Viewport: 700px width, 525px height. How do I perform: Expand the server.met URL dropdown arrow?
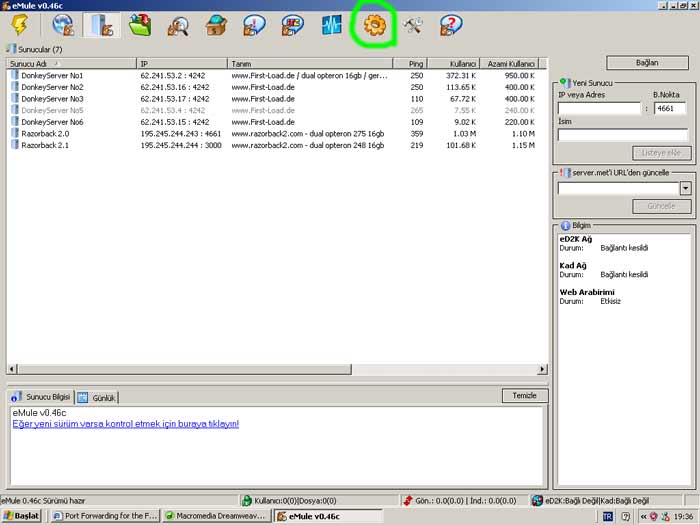click(685, 188)
